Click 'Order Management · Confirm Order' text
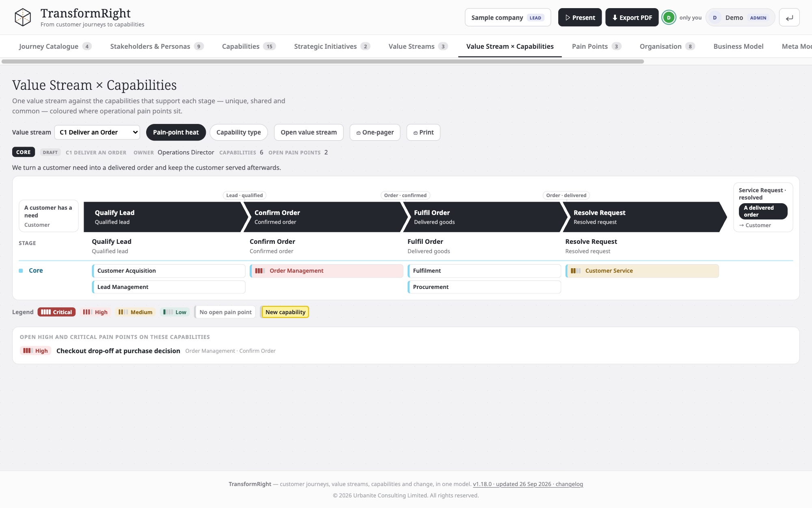Image resolution: width=812 pixels, height=508 pixels. (230, 351)
